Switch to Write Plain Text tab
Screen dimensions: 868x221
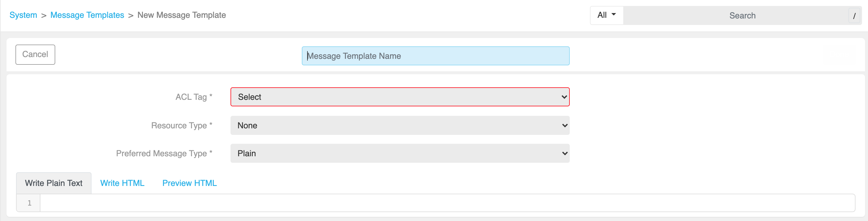pyautogui.click(x=53, y=183)
